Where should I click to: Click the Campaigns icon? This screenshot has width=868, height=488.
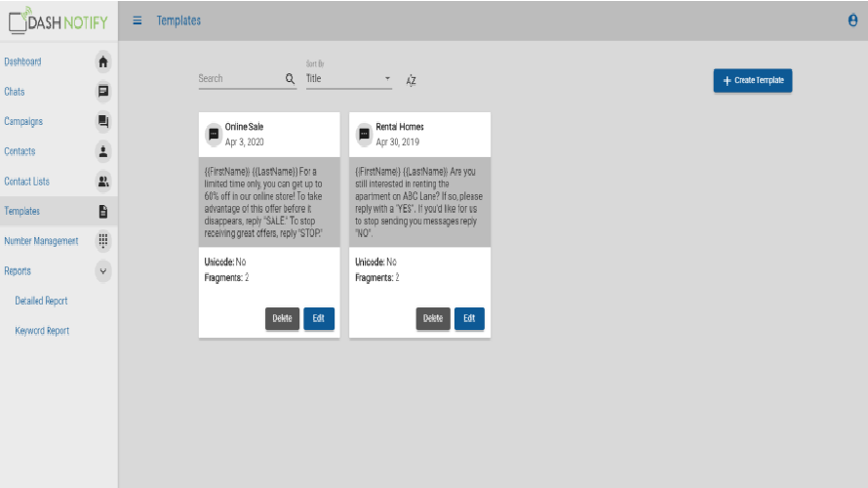103,121
